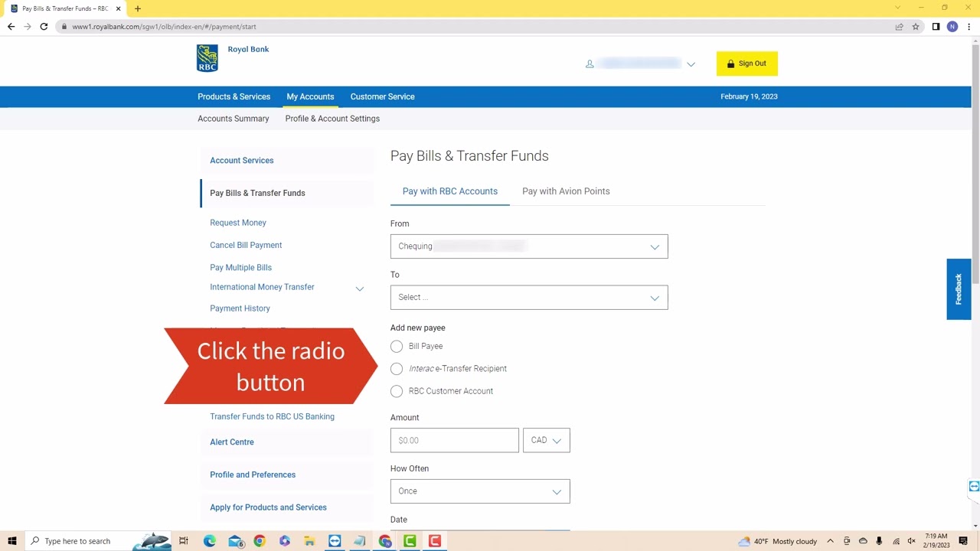The height and width of the screenshot is (551, 980).
Task: Open the Windows notification center
Action: click(x=963, y=541)
